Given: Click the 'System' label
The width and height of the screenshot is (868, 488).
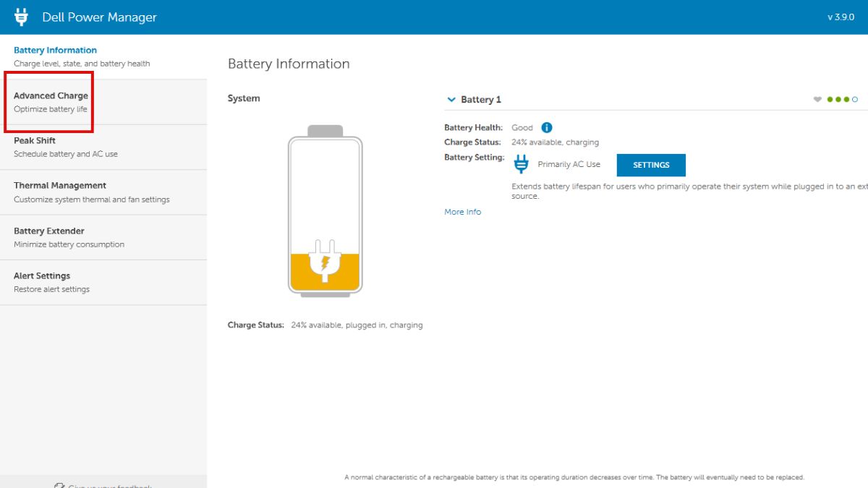Looking at the screenshot, I should (244, 98).
